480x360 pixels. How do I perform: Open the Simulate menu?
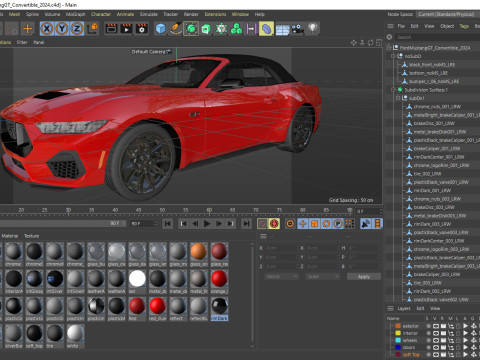coord(148,14)
